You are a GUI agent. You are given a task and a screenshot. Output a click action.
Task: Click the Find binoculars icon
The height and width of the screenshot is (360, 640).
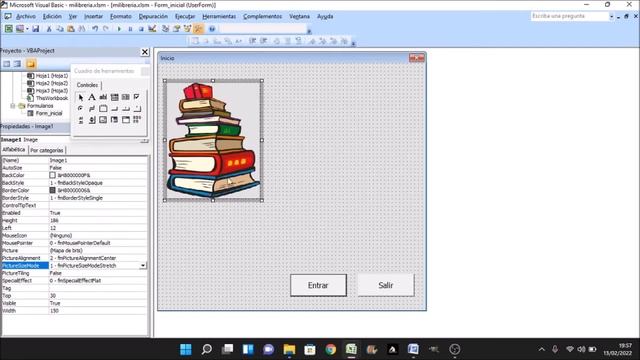coord(82,29)
